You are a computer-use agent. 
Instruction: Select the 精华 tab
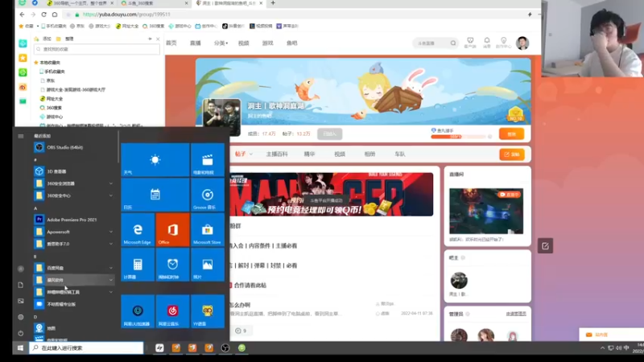click(309, 154)
